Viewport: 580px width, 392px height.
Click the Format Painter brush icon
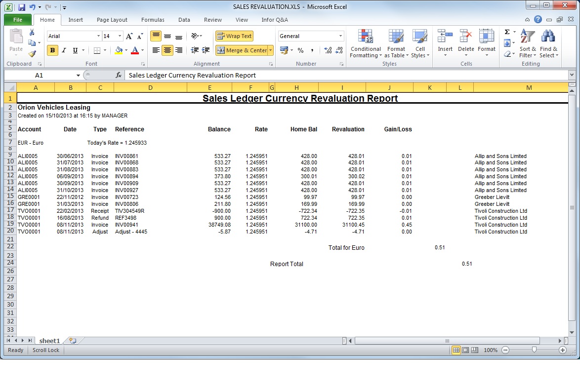point(32,54)
